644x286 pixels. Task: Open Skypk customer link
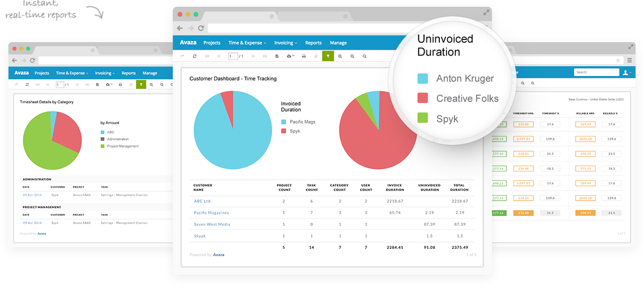200,236
